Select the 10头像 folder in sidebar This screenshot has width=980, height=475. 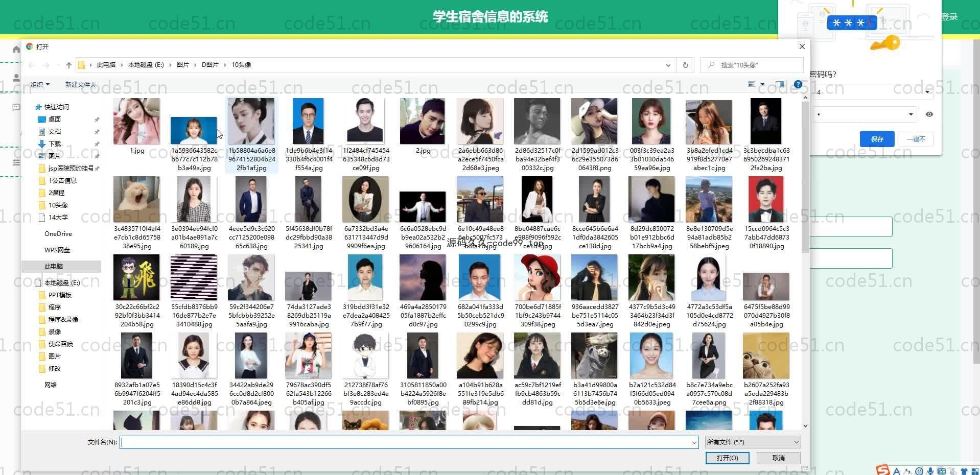[x=58, y=205]
